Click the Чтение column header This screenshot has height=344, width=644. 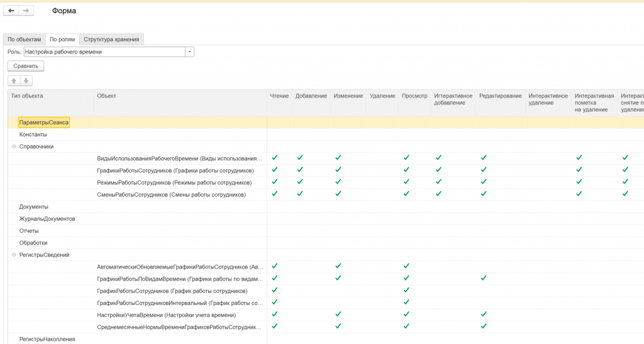pos(279,103)
